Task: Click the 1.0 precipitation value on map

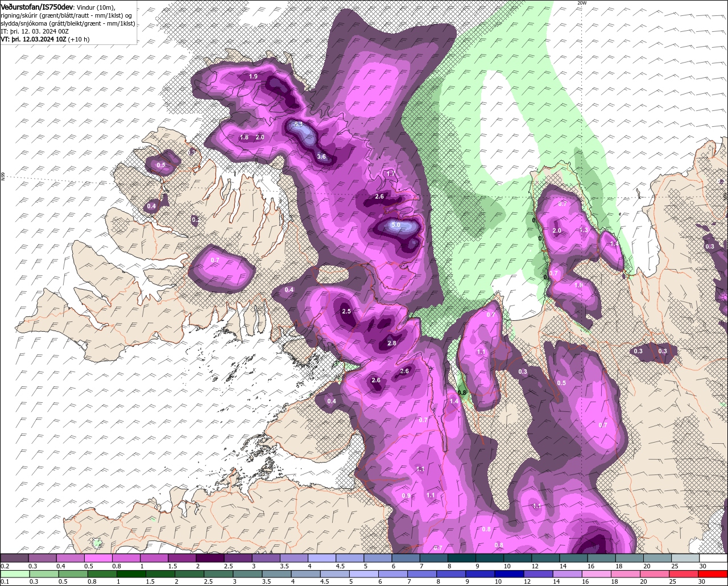Action: pos(578,285)
